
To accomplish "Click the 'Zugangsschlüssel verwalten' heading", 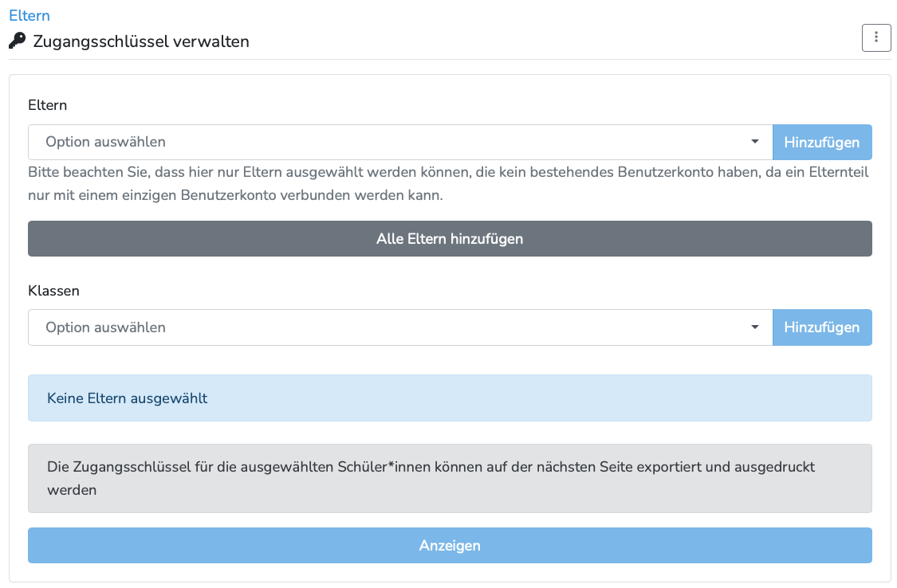I will point(141,41).
